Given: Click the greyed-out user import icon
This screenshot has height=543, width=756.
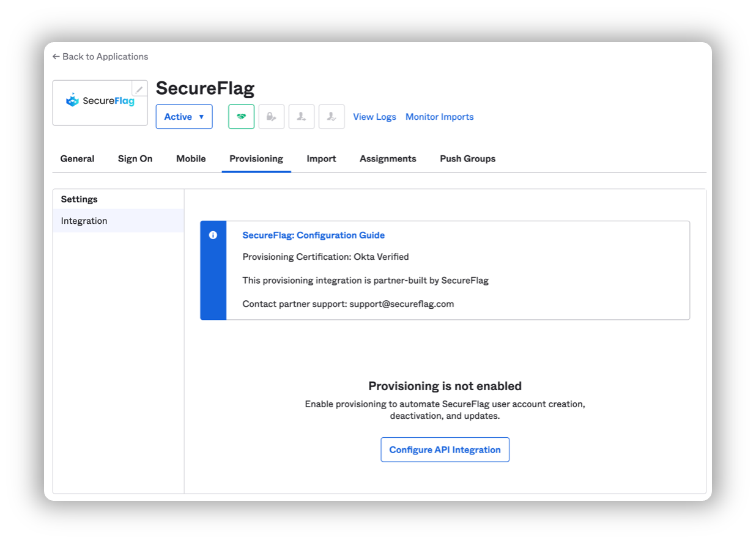Looking at the screenshot, I should [x=302, y=117].
